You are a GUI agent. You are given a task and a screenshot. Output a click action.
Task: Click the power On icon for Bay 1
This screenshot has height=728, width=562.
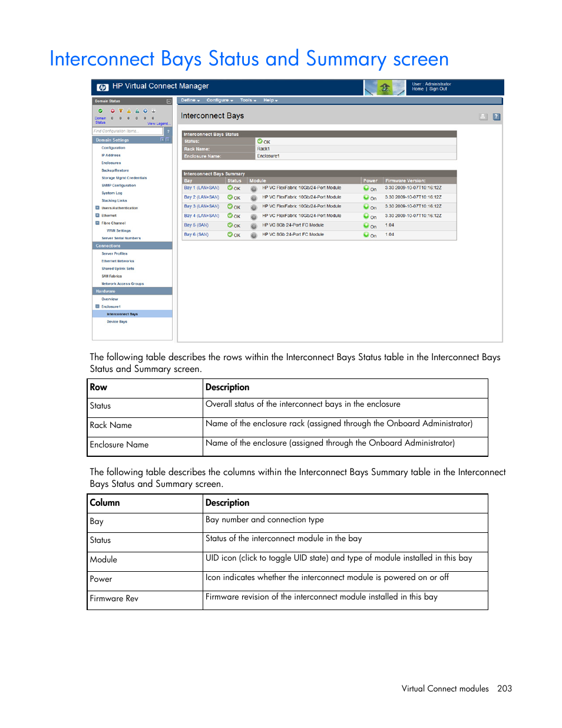pos(366,189)
